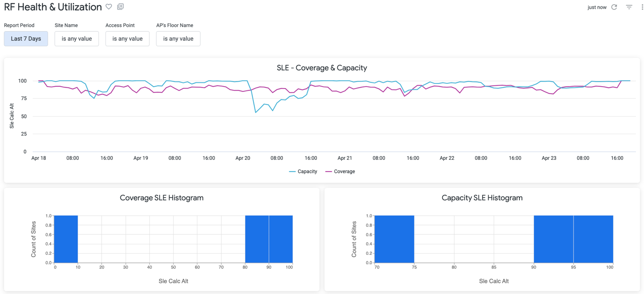Reload dashboard data with the refresh icon
Viewport: 644px width, 294px height.
tap(614, 7)
